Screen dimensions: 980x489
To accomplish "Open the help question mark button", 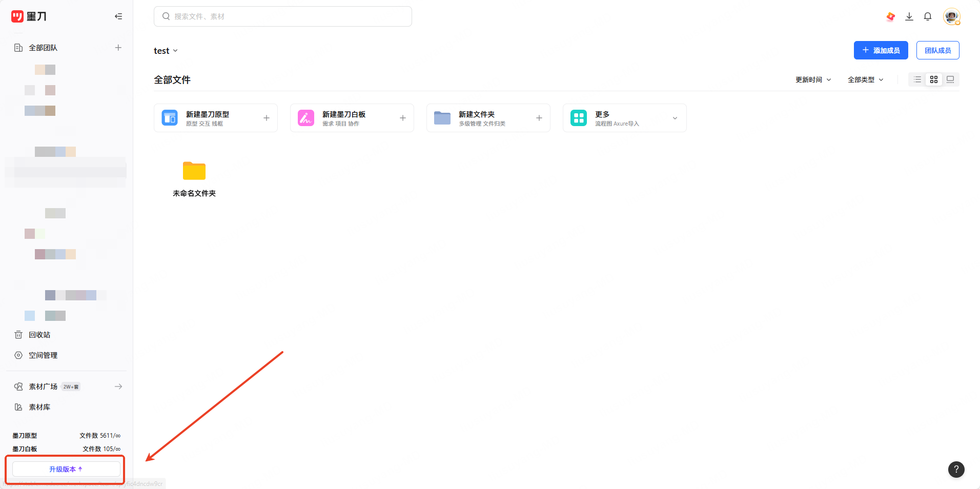I will (956, 469).
